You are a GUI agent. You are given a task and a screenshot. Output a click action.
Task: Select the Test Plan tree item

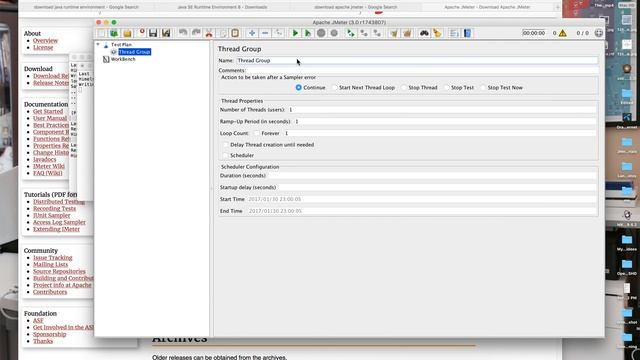(x=121, y=44)
